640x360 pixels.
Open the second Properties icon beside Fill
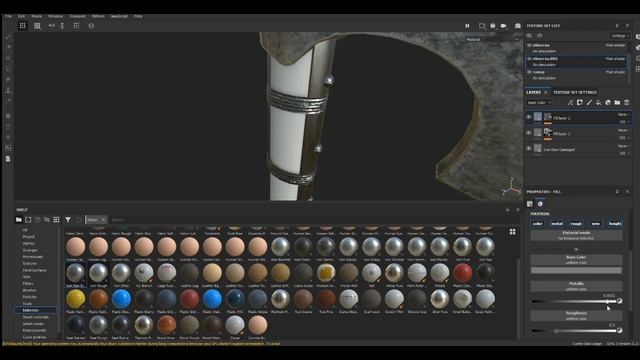[540, 204]
